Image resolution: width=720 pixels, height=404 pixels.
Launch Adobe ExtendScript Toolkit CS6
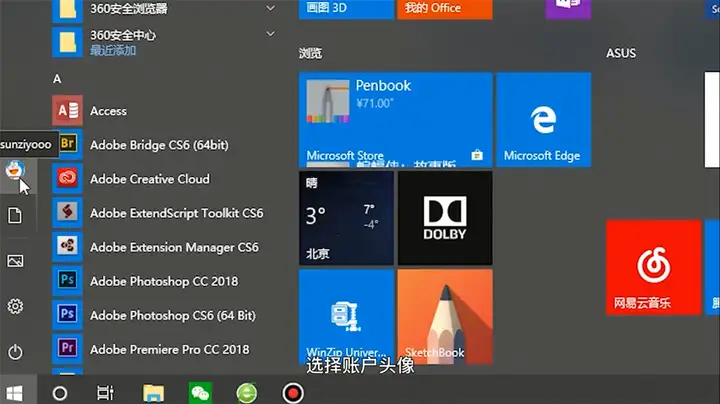[x=163, y=213]
